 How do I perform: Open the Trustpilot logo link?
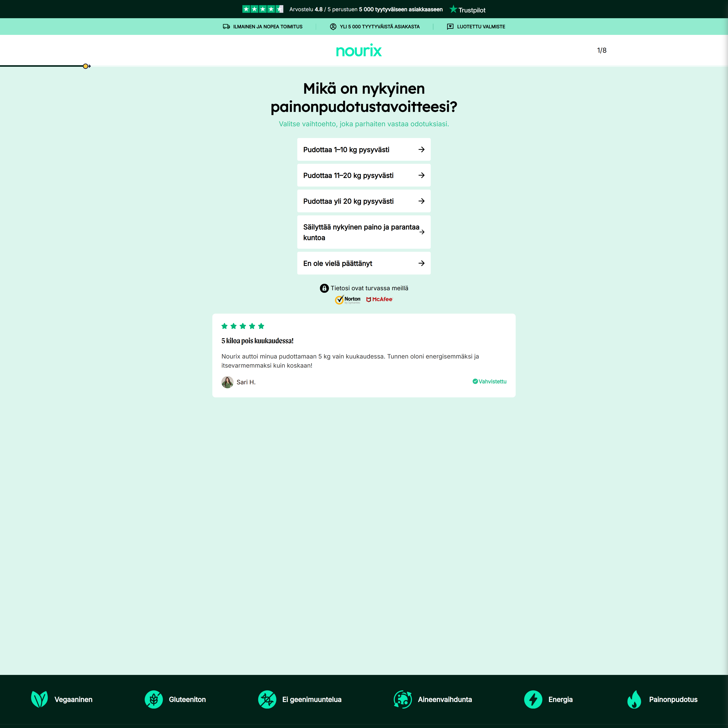467,10
